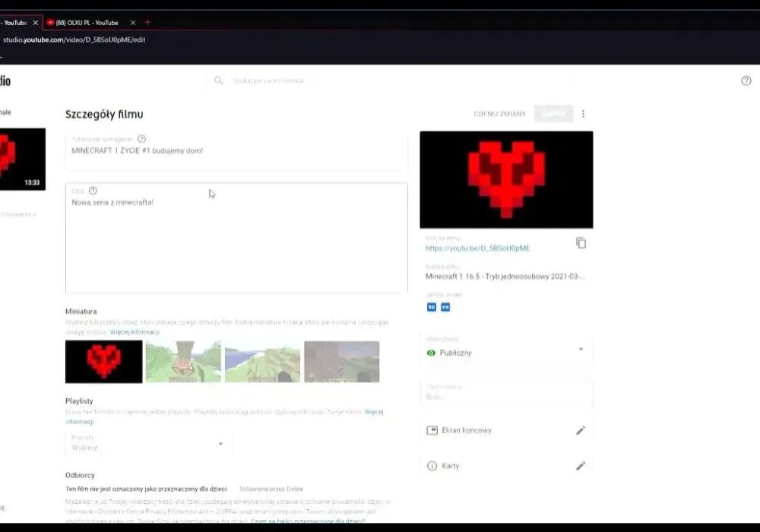This screenshot has height=532, width=760.
Task: Click the second HD quality badge
Action: click(445, 307)
